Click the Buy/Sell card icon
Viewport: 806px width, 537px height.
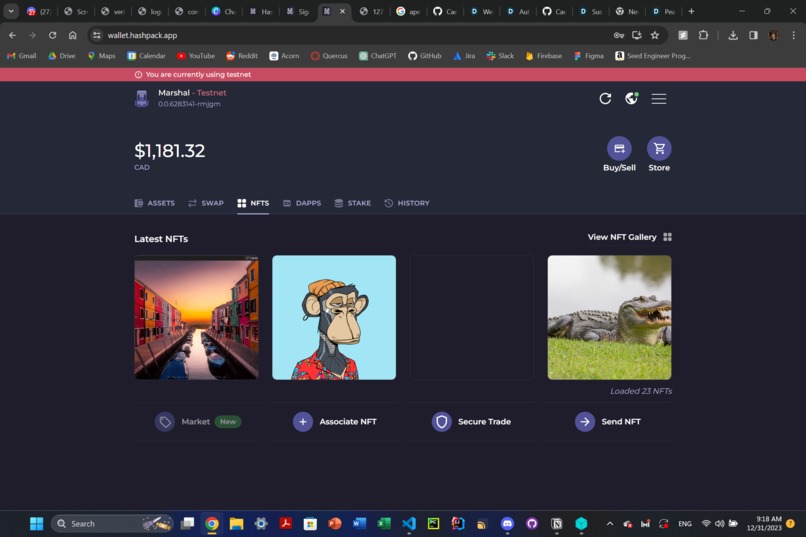619,149
